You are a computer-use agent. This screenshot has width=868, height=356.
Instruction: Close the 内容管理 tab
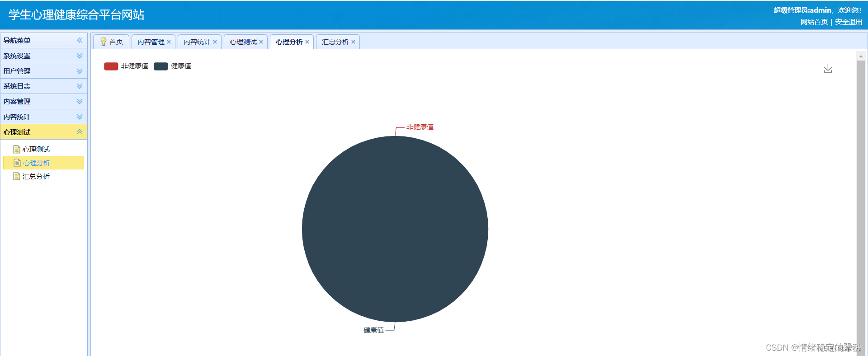(169, 42)
